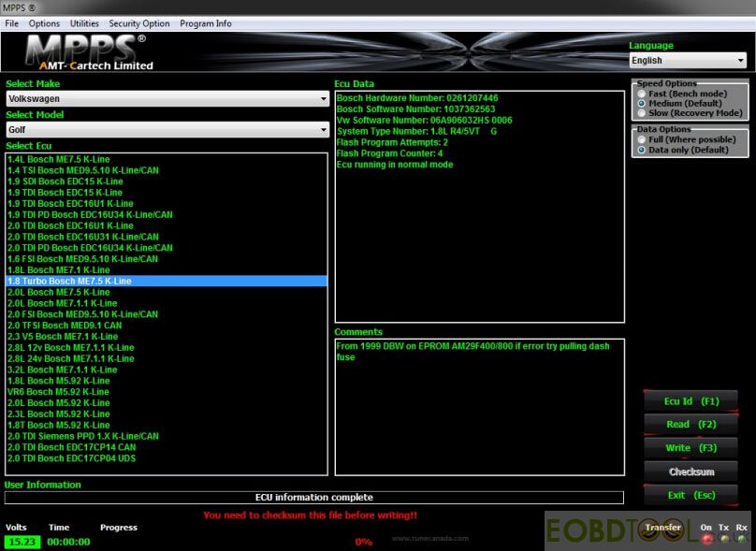Click the Rx indicator light
This screenshot has height=551, width=756.
(x=741, y=539)
